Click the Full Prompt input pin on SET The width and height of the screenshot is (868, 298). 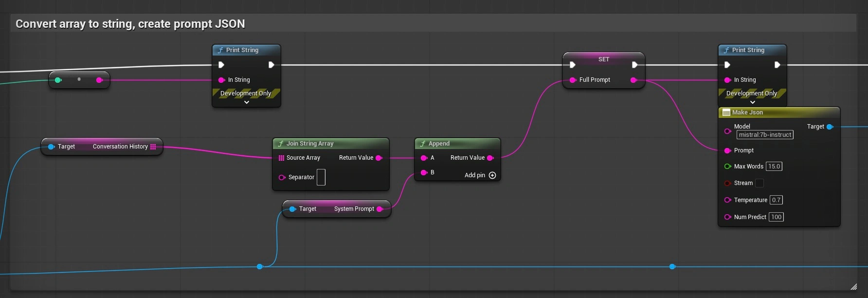573,80
